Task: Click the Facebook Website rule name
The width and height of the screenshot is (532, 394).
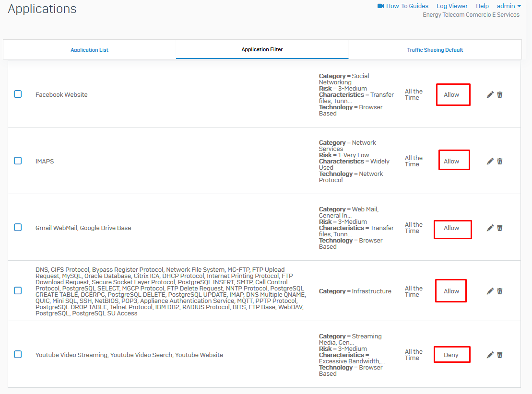Action: point(61,94)
